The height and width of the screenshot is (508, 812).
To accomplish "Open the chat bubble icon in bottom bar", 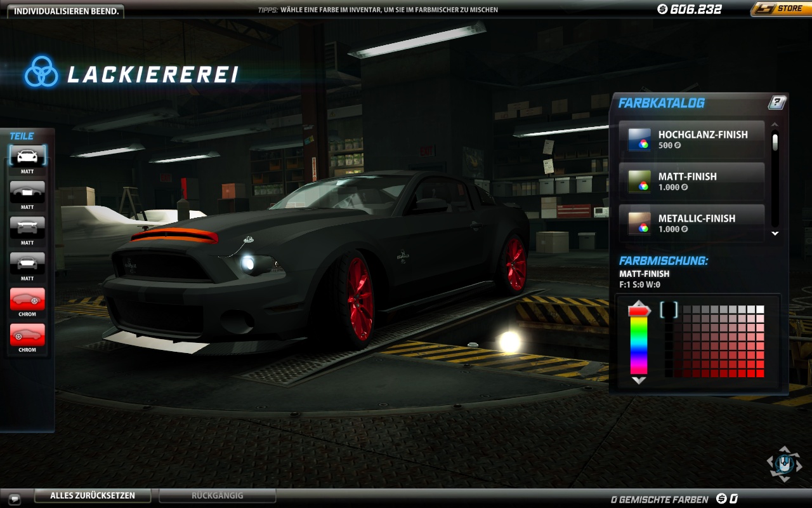I will (14, 498).
